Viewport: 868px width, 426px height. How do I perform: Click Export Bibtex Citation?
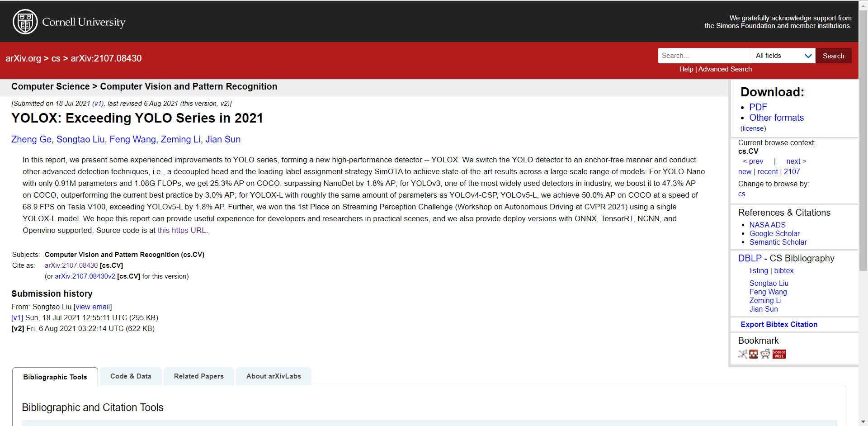pos(779,324)
